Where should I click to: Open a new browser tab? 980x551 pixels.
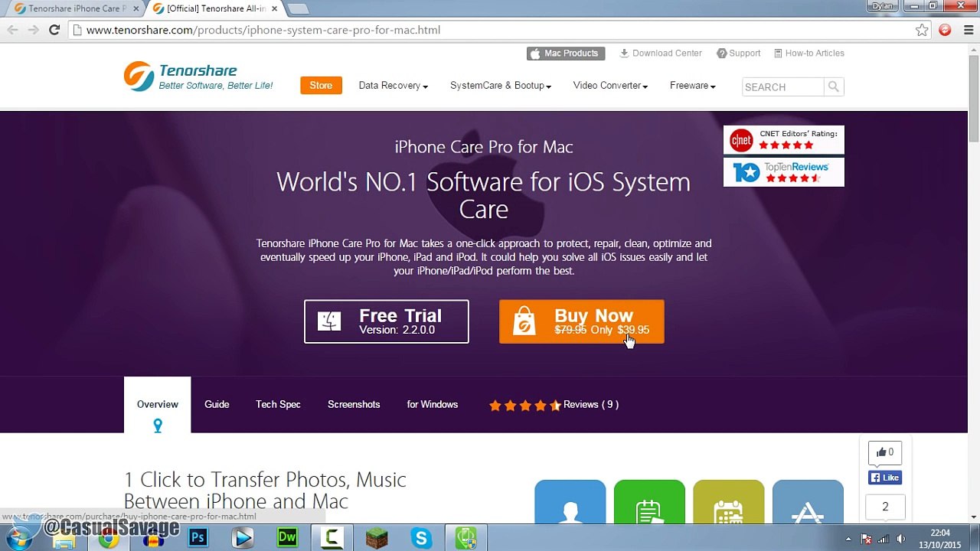(298, 8)
